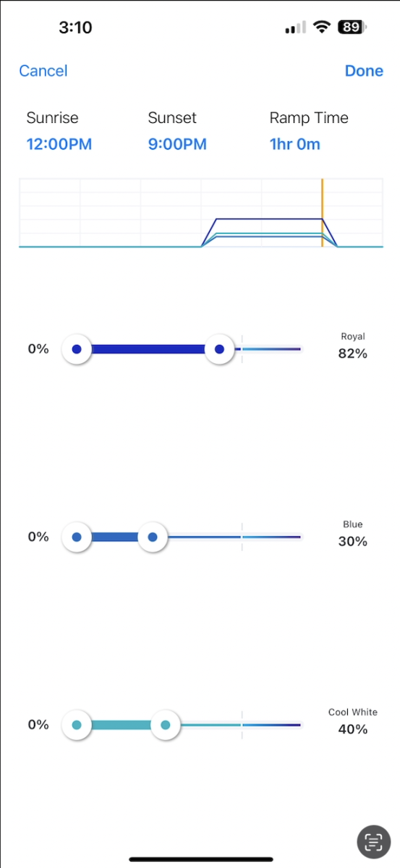Tap the battery indicator showing 89
400x868 pixels.
click(x=352, y=27)
